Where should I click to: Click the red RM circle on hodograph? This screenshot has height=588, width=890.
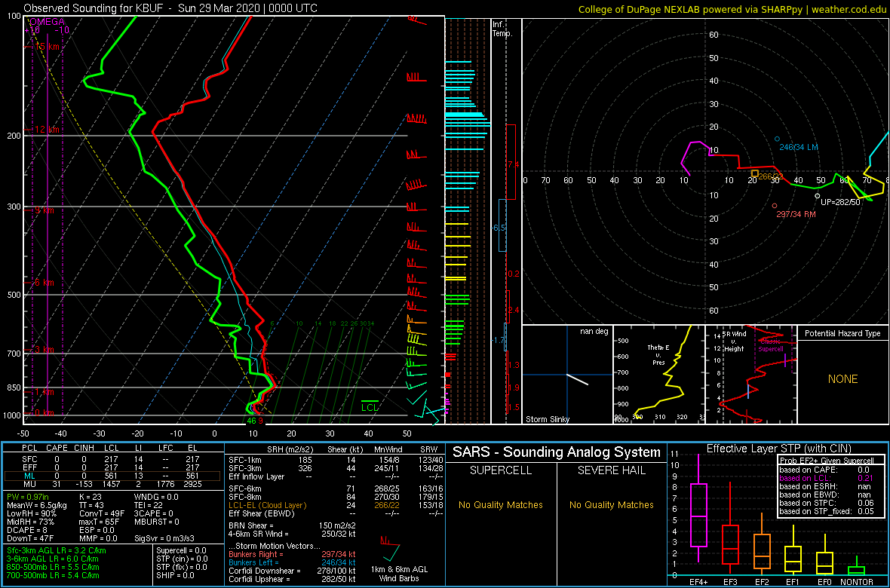click(x=774, y=206)
